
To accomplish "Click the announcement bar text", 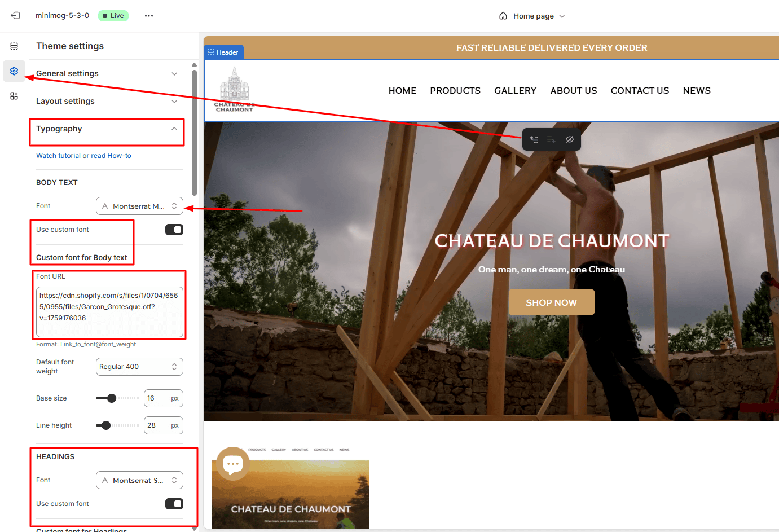I will pos(552,48).
